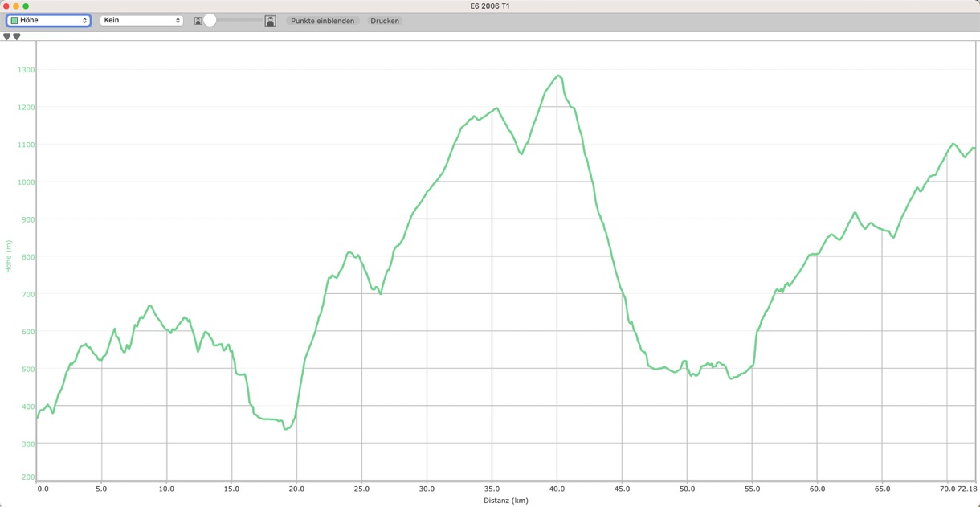Viewport: 980px width, 507px height.
Task: Click the 500 height axis value
Action: point(27,370)
